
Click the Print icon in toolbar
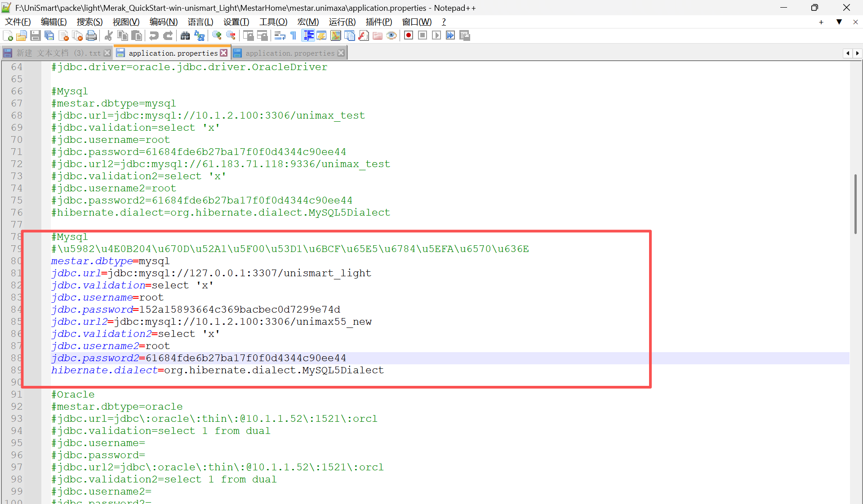point(92,36)
